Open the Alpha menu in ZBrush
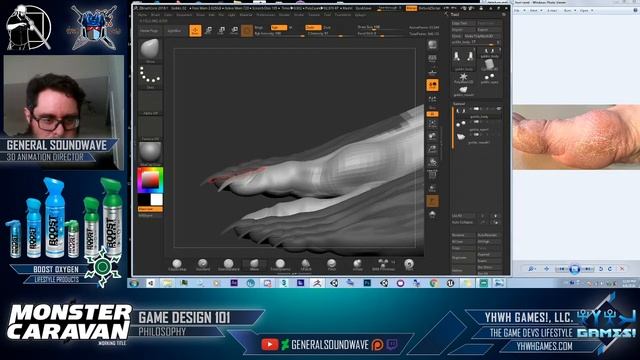The height and width of the screenshot is (360, 640). click(142, 15)
